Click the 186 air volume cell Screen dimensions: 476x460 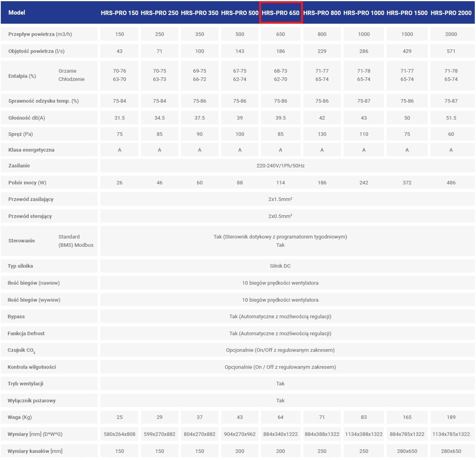pyautogui.click(x=280, y=51)
